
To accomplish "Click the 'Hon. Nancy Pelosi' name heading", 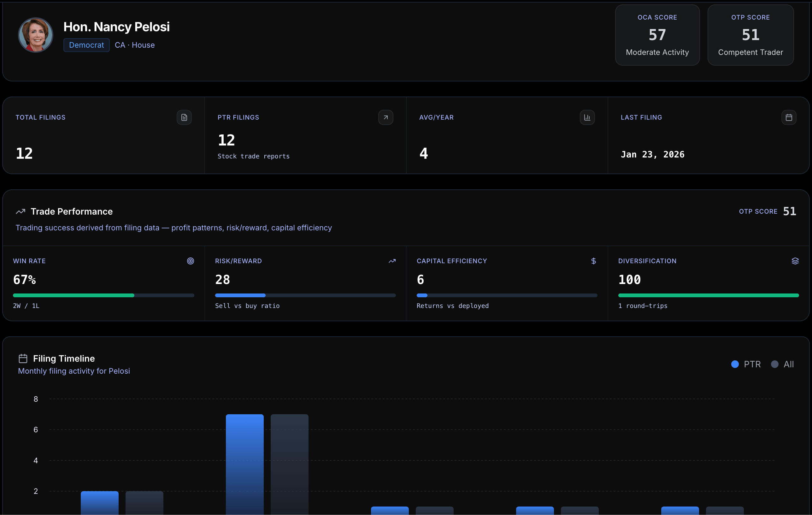I will point(117,27).
